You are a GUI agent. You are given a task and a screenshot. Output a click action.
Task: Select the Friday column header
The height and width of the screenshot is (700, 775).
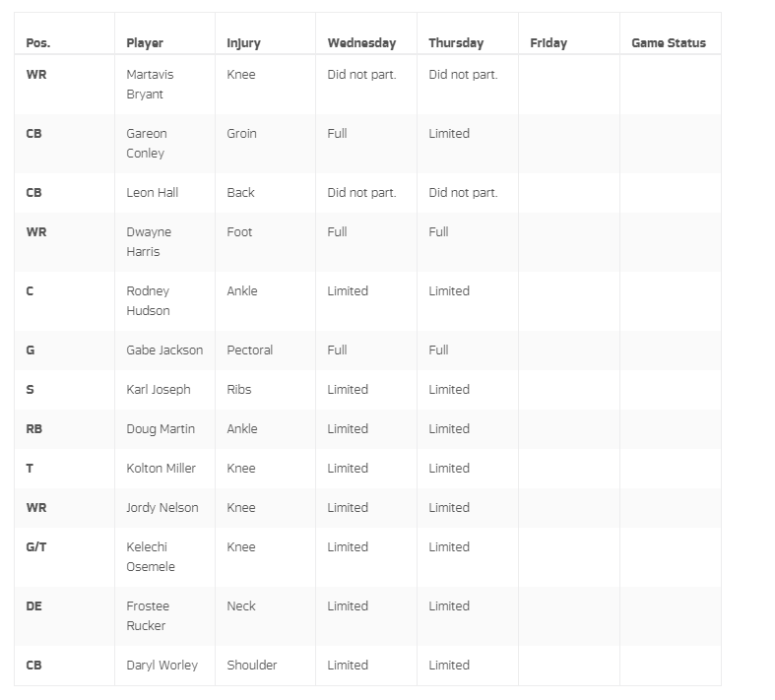[549, 43]
